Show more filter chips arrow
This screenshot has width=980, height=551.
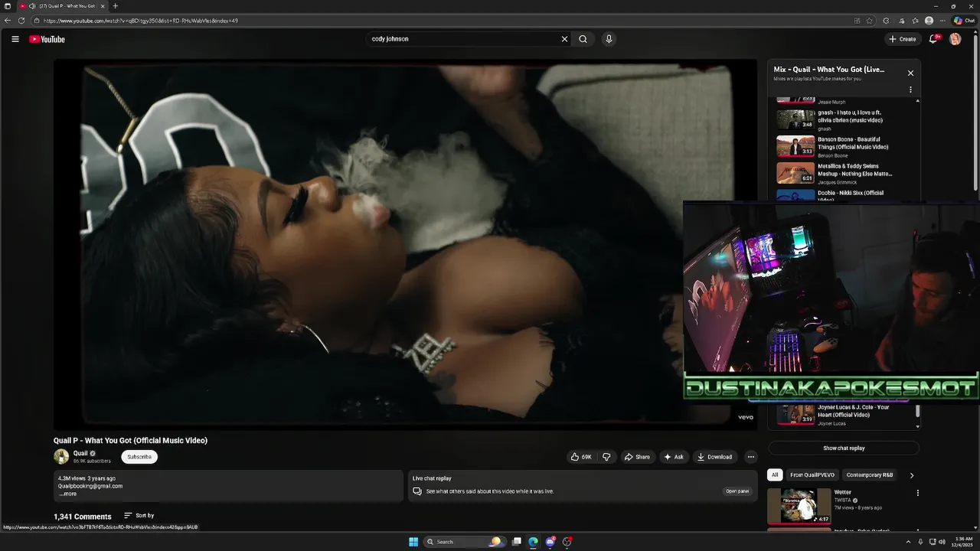911,475
